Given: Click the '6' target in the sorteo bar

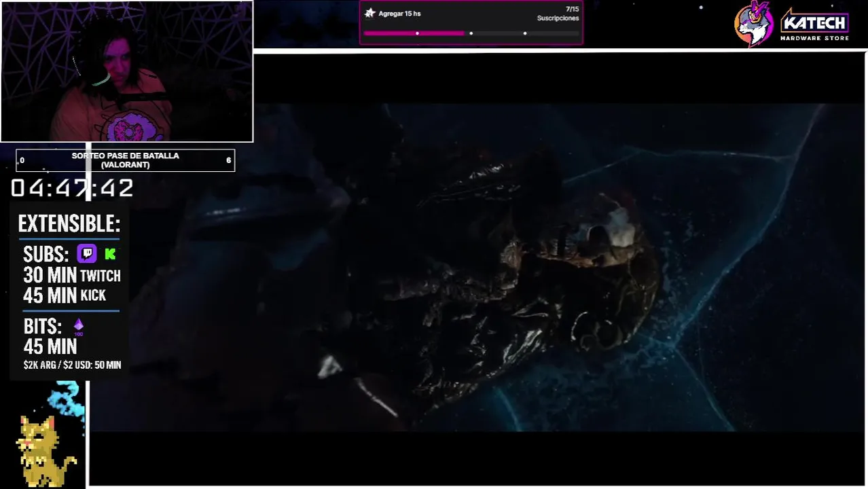Looking at the screenshot, I should (x=229, y=160).
